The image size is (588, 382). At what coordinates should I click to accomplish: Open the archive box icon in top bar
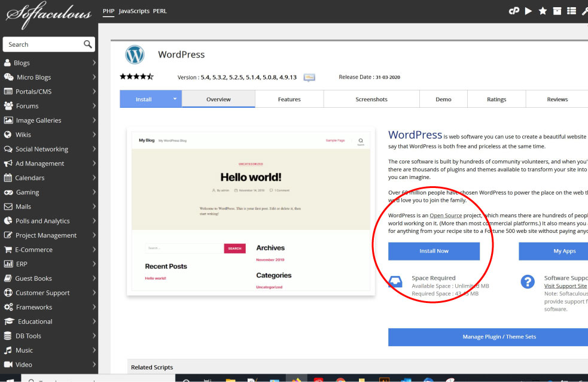click(557, 11)
